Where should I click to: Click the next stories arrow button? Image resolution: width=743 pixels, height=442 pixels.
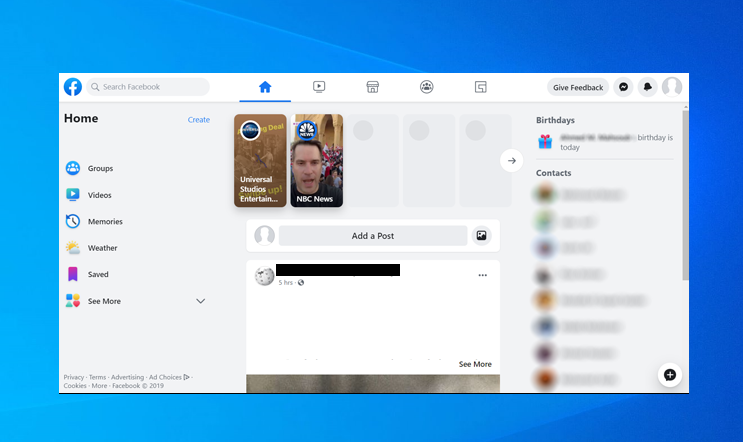511,161
